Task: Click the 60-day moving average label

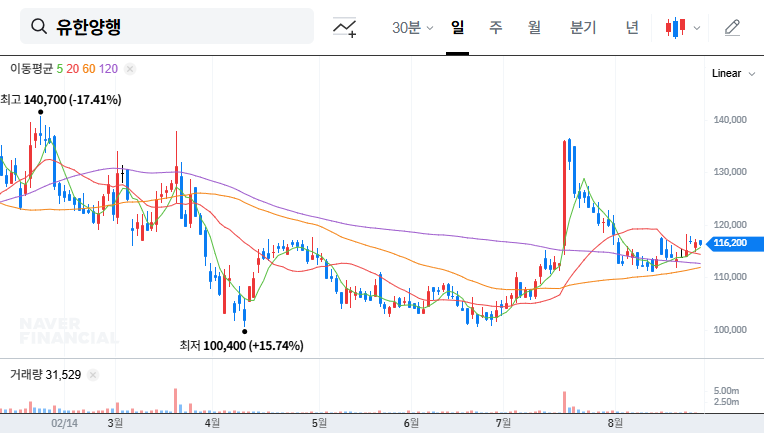Action: 89,69
